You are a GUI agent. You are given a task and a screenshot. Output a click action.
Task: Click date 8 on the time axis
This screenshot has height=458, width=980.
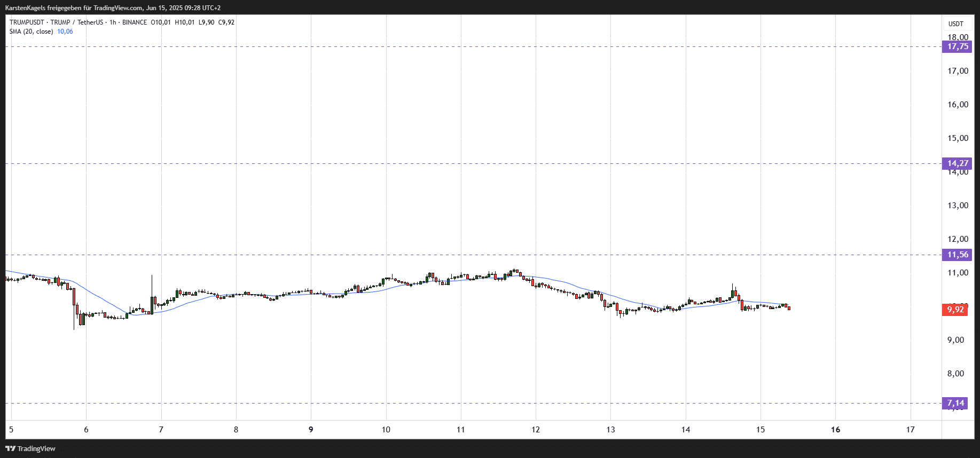[236, 429]
